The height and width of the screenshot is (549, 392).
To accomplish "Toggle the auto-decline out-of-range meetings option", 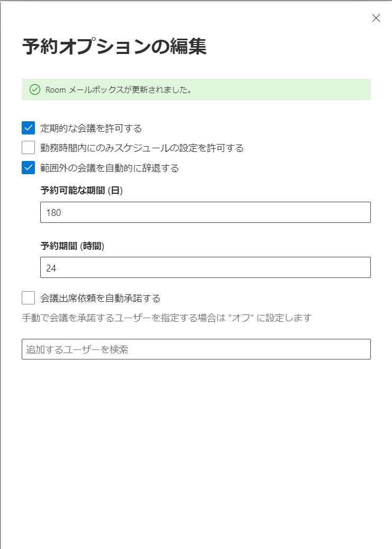I will coord(27,168).
